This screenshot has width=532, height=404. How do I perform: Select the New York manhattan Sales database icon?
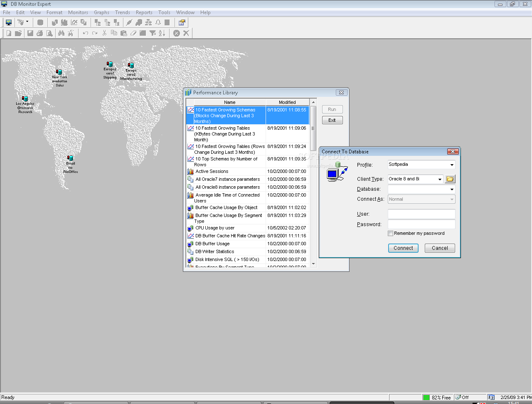pyautogui.click(x=59, y=72)
